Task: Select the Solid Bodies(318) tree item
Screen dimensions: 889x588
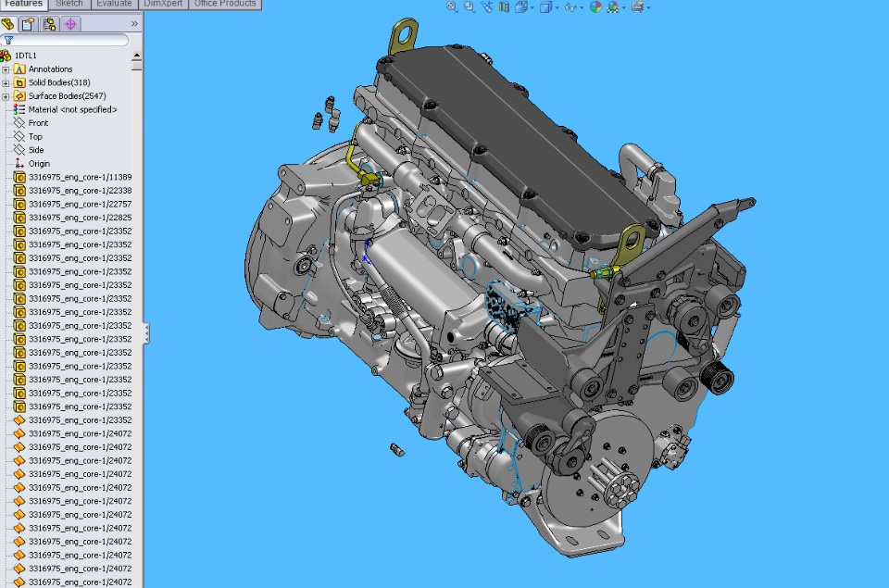Action: [x=59, y=82]
